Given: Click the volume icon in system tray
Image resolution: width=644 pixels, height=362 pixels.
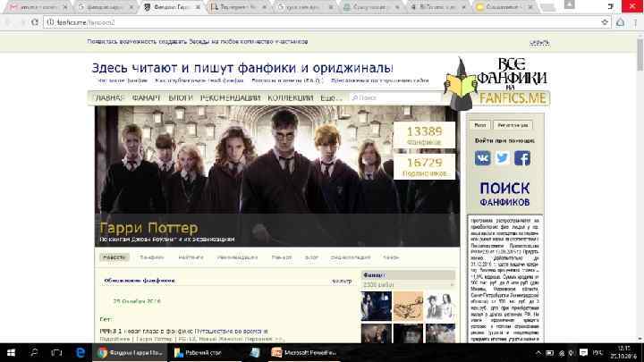Looking at the screenshot, I should click(572, 353).
